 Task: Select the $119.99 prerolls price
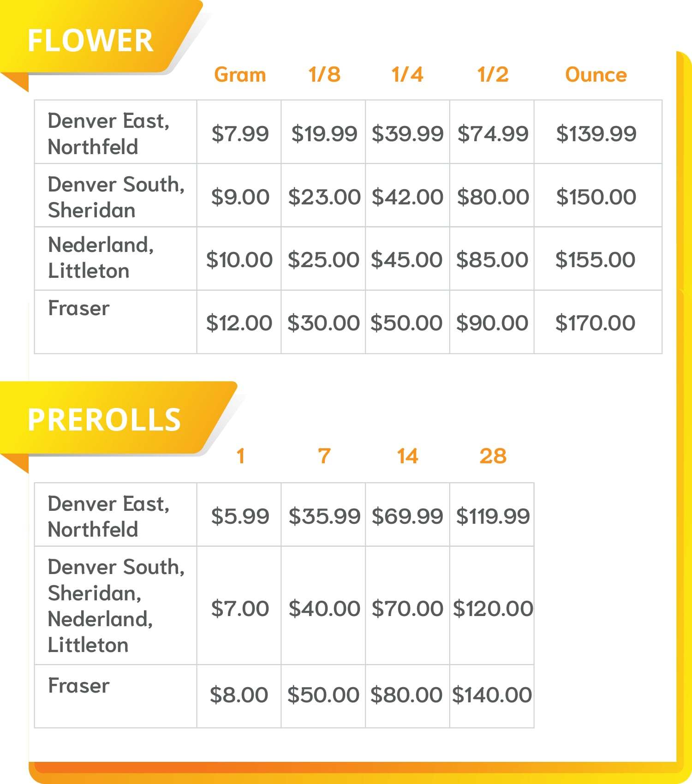(x=493, y=516)
